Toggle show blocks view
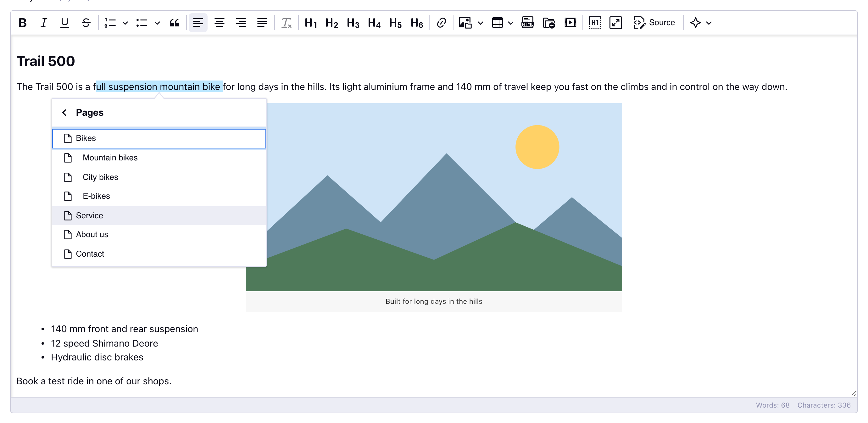 click(594, 23)
